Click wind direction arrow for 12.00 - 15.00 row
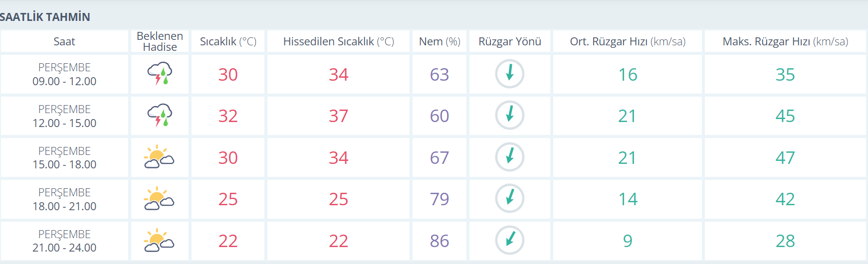Image resolution: width=868 pixels, height=264 pixels. pyautogui.click(x=509, y=116)
